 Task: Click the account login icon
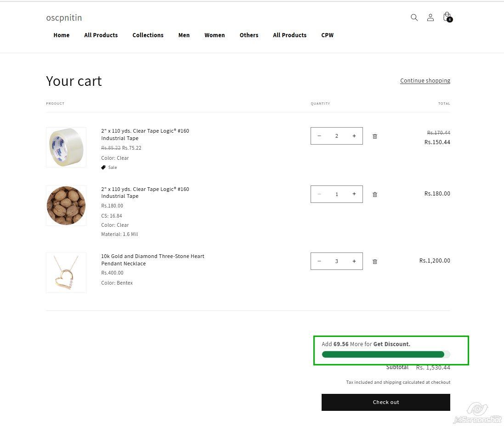tap(430, 17)
